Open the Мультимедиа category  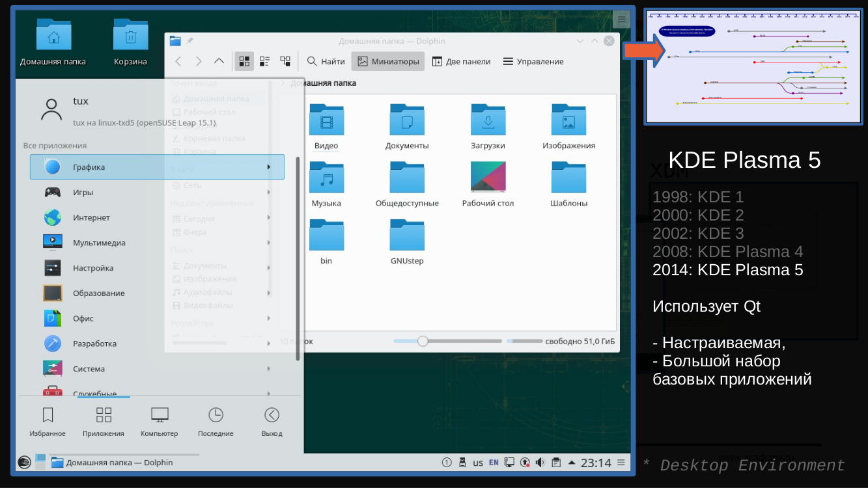coord(157,243)
